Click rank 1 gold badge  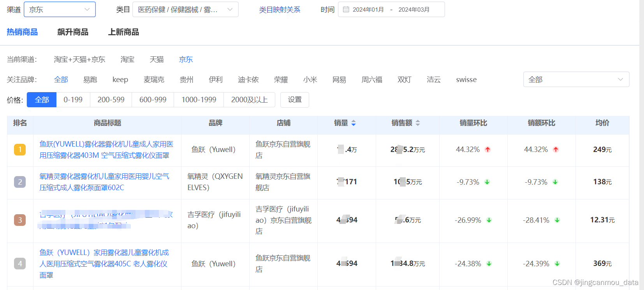20,150
